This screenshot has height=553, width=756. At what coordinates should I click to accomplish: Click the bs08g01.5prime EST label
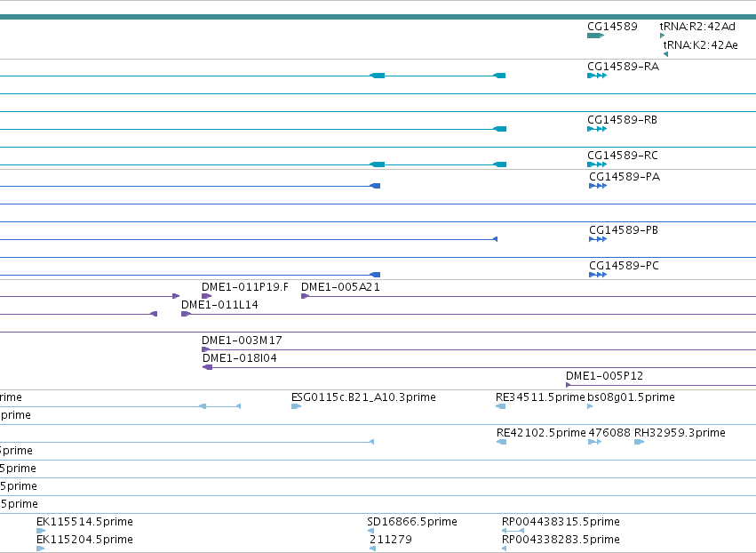(x=631, y=397)
